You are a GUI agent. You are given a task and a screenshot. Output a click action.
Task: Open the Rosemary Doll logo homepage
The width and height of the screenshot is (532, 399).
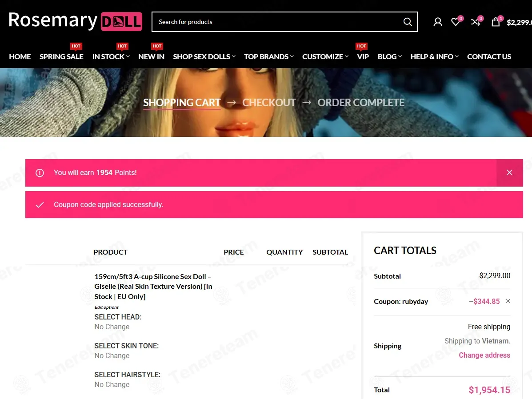click(75, 21)
